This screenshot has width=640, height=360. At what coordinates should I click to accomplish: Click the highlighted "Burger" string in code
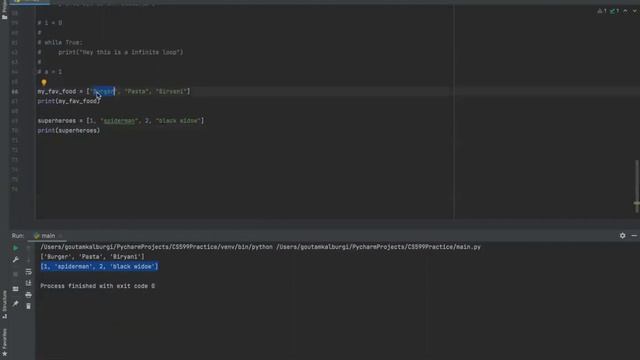(x=103, y=91)
